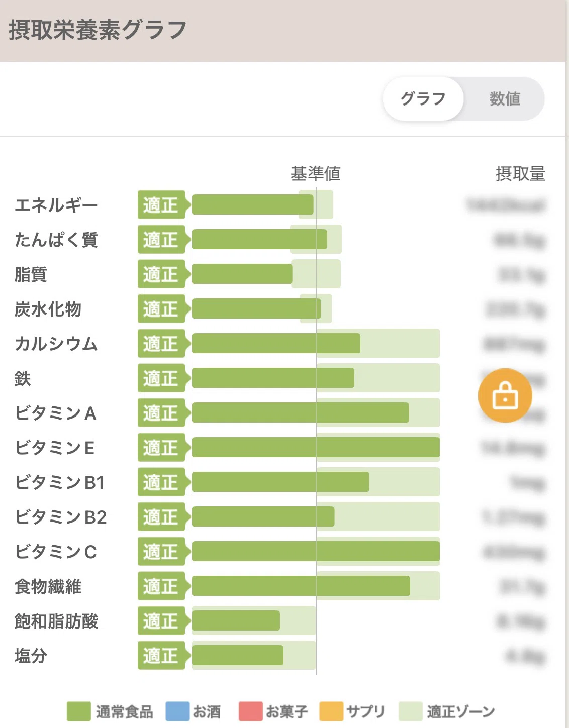Select the 飽和脂肪酸 row label
Viewport: 569px width, 728px height.
[56, 621]
